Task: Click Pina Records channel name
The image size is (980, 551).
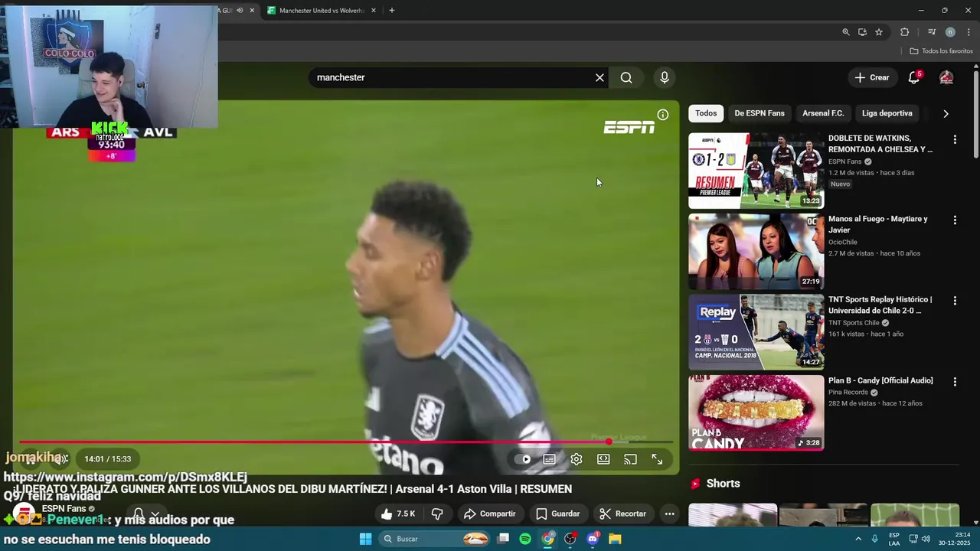Action: [x=848, y=392]
